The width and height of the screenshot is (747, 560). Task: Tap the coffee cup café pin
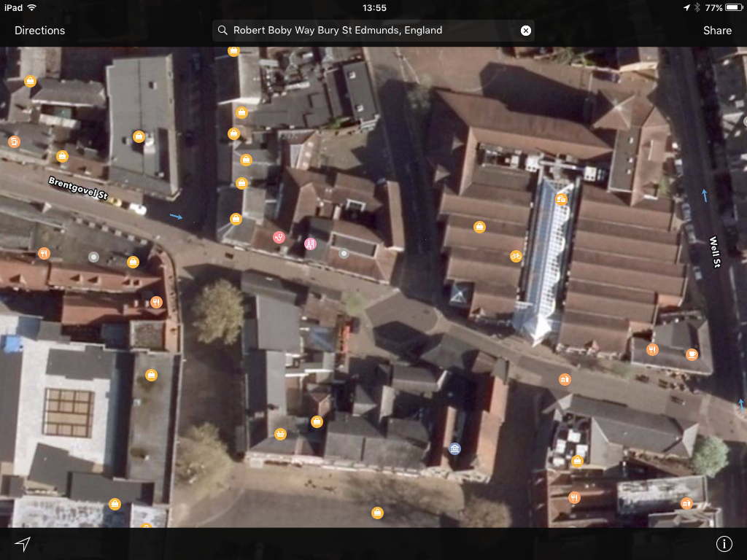[x=692, y=355]
